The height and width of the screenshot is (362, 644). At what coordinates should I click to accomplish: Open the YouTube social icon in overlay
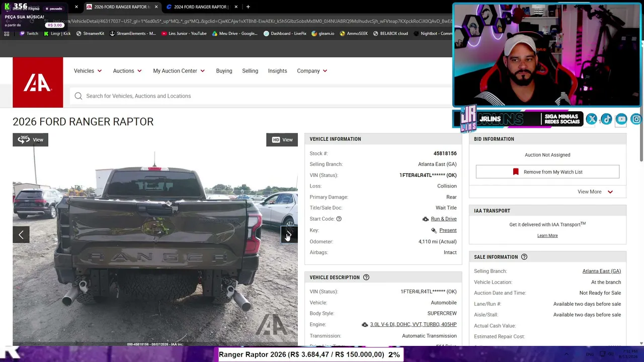pyautogui.click(x=621, y=119)
